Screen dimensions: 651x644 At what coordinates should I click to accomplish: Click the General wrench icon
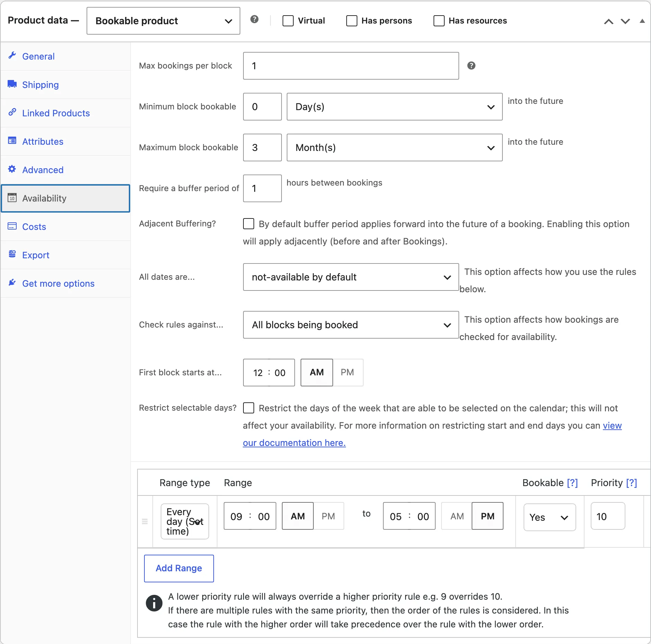click(12, 55)
